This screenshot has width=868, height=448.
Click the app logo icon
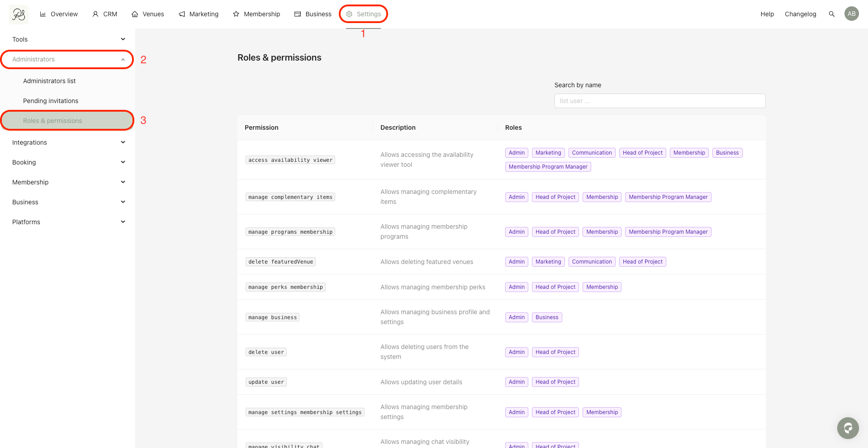click(x=19, y=14)
